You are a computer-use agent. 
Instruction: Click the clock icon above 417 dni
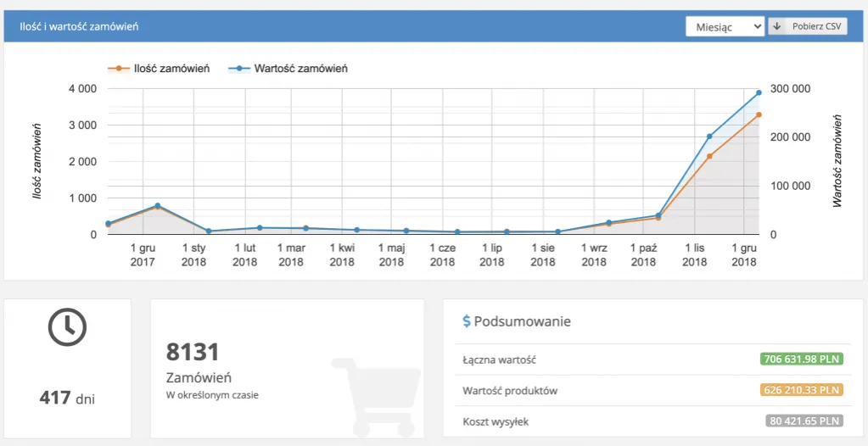[67, 326]
